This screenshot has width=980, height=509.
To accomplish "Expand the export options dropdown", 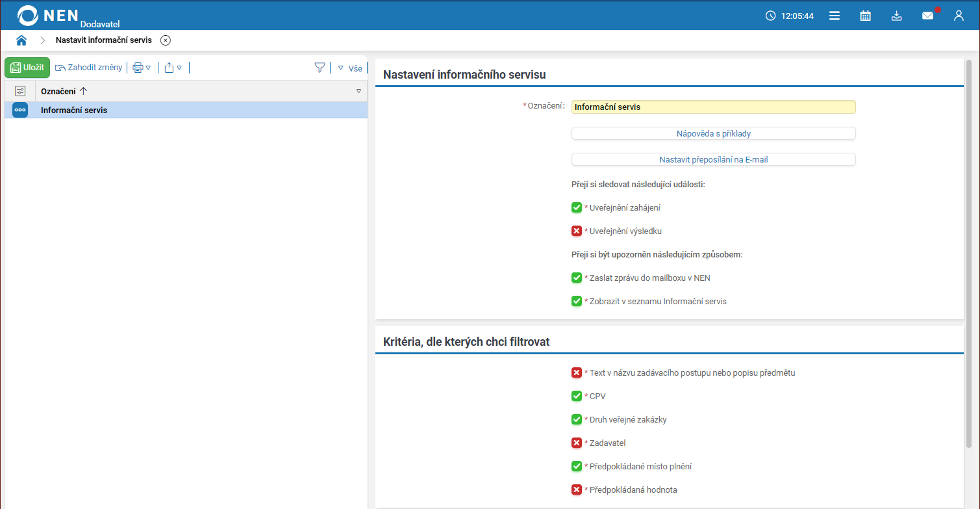I will coord(173,68).
